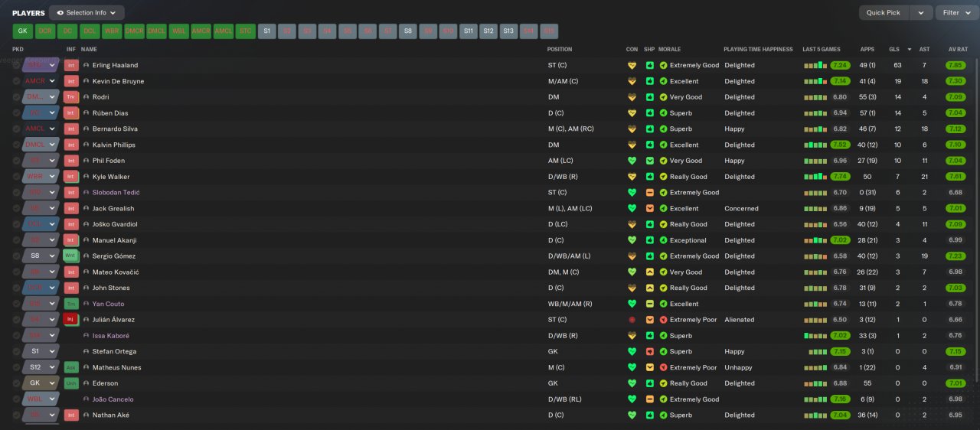Toggle the picked checkbox for John Stones
980x430 pixels.
point(16,288)
